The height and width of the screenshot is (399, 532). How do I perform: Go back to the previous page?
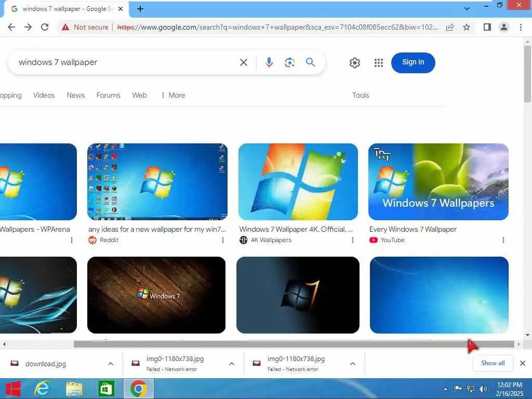click(11, 27)
